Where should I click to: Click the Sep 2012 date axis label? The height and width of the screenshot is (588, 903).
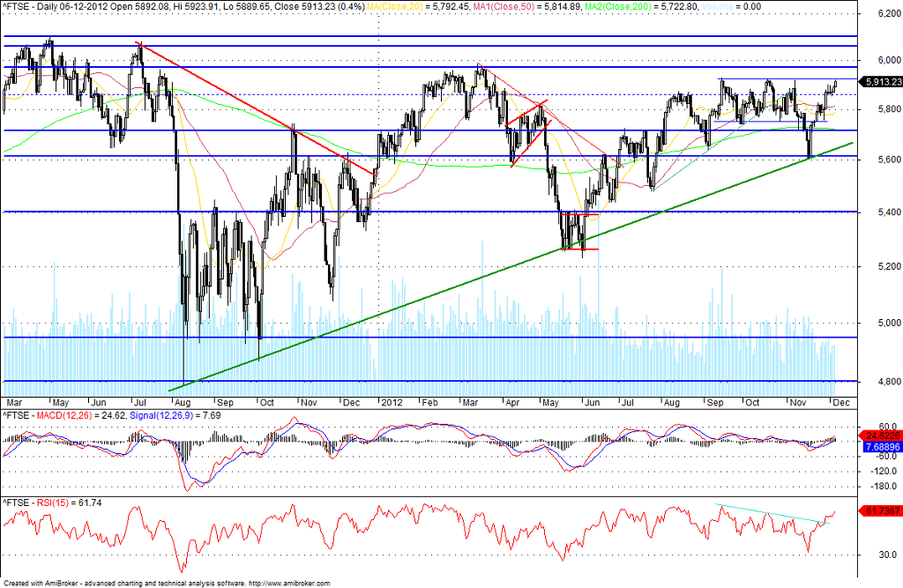(714, 403)
